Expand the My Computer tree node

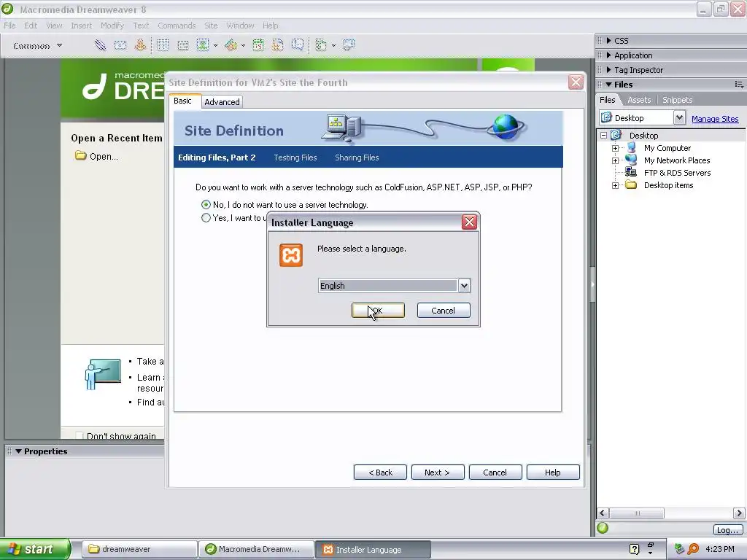click(x=615, y=148)
